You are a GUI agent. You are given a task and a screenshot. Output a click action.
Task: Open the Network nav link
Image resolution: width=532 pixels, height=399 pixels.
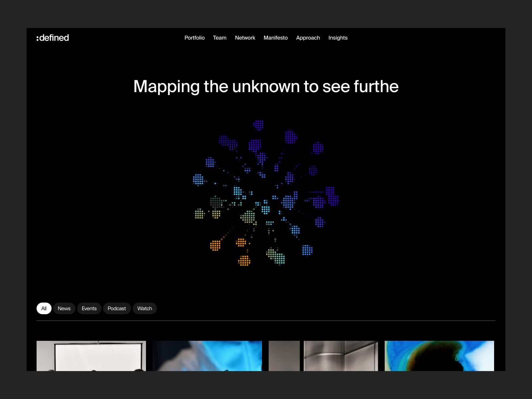point(245,38)
